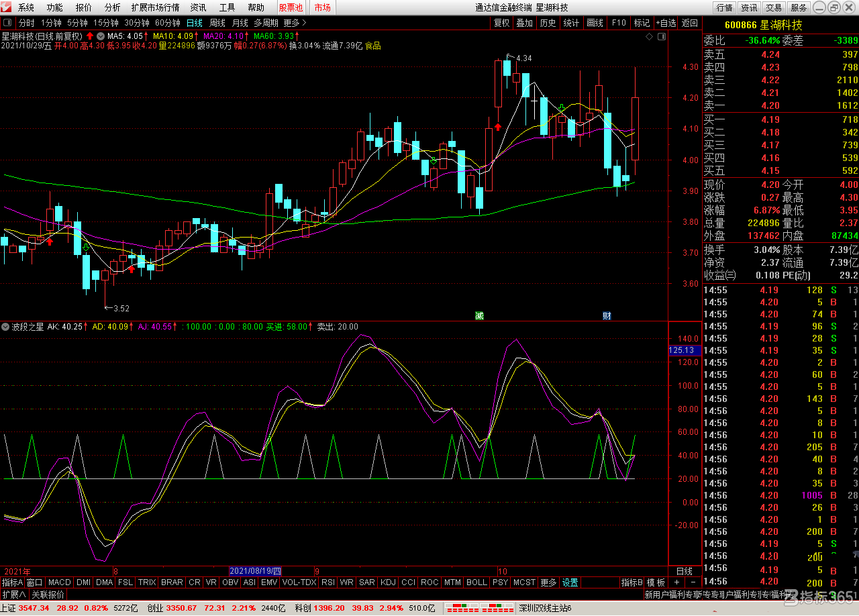Click the minus zoom-out button near 模板

pos(693,582)
